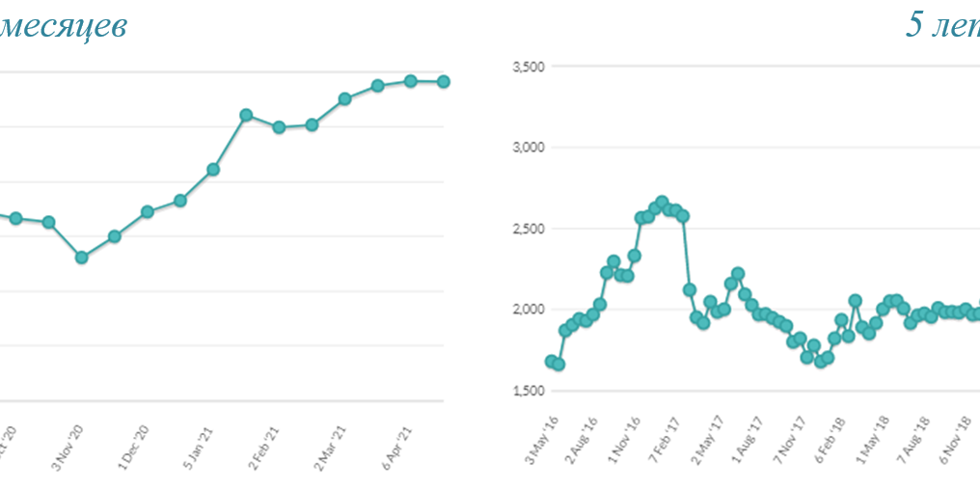The width and height of the screenshot is (980, 490).
Task: Click the last data point of the left chart
Action: click(444, 82)
